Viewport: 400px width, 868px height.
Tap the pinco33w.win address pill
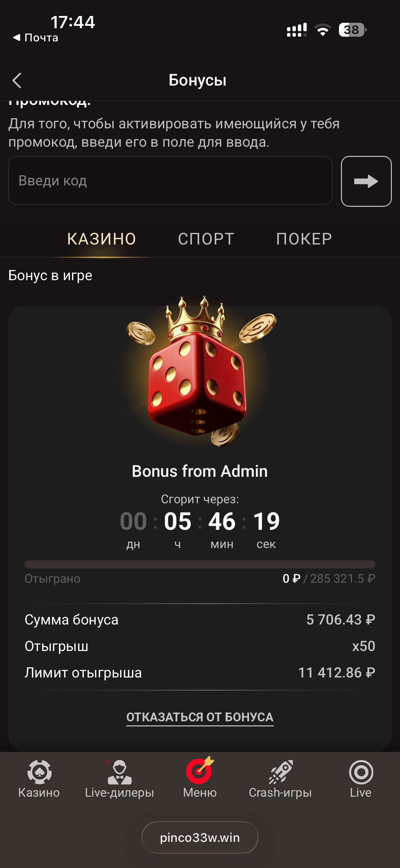tap(200, 837)
